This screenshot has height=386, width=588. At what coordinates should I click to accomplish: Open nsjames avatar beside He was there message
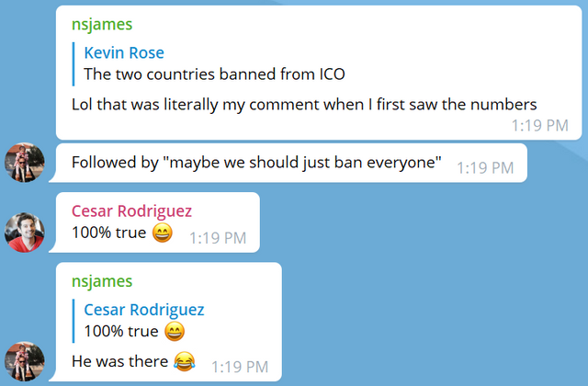coord(25,361)
